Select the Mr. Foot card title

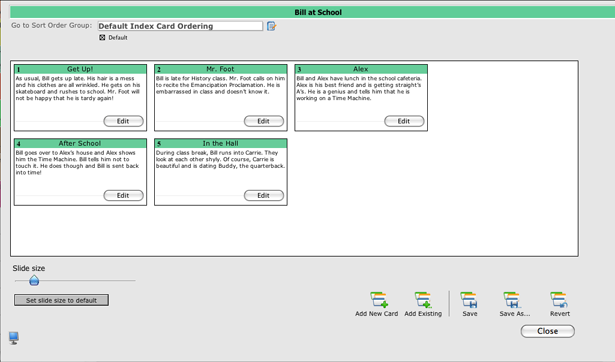click(220, 69)
